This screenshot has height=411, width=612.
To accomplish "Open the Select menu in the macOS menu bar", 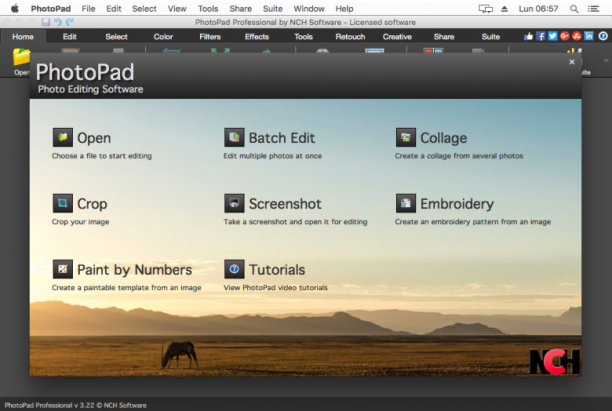I will pos(144,9).
